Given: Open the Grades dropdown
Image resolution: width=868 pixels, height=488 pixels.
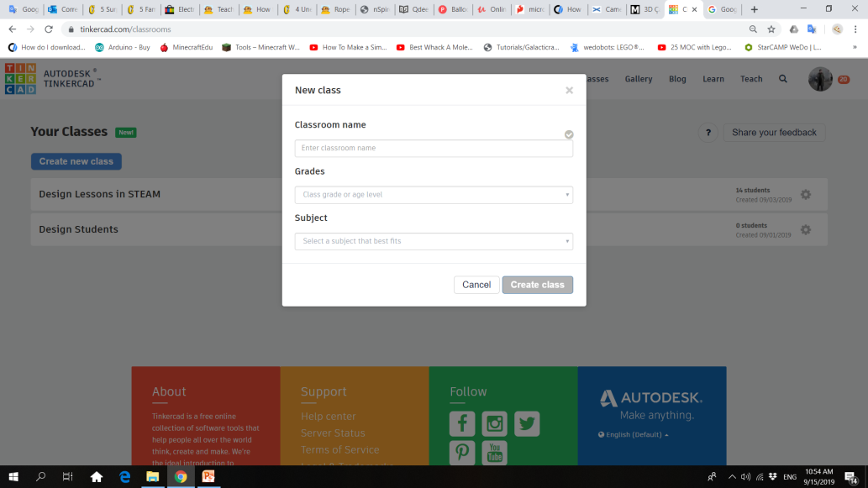Looking at the screenshot, I should click(434, 195).
